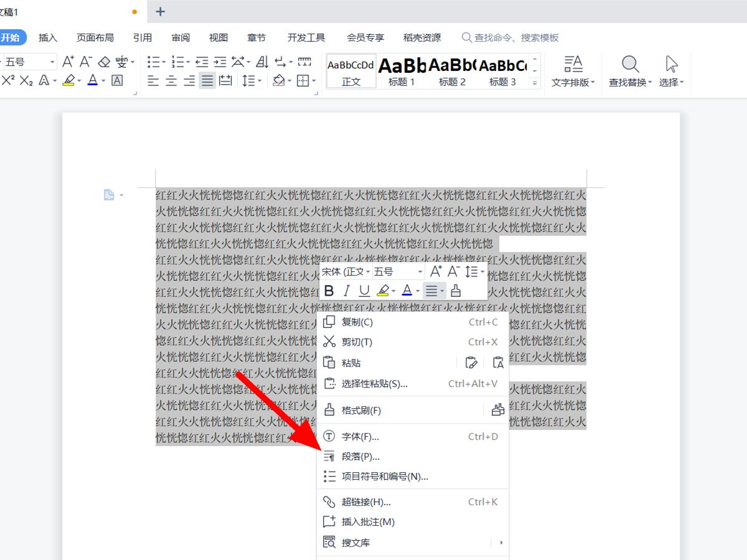The width and height of the screenshot is (747, 560).
Task: Switch to the 开发工具 ribbon tab
Action: pyautogui.click(x=306, y=37)
